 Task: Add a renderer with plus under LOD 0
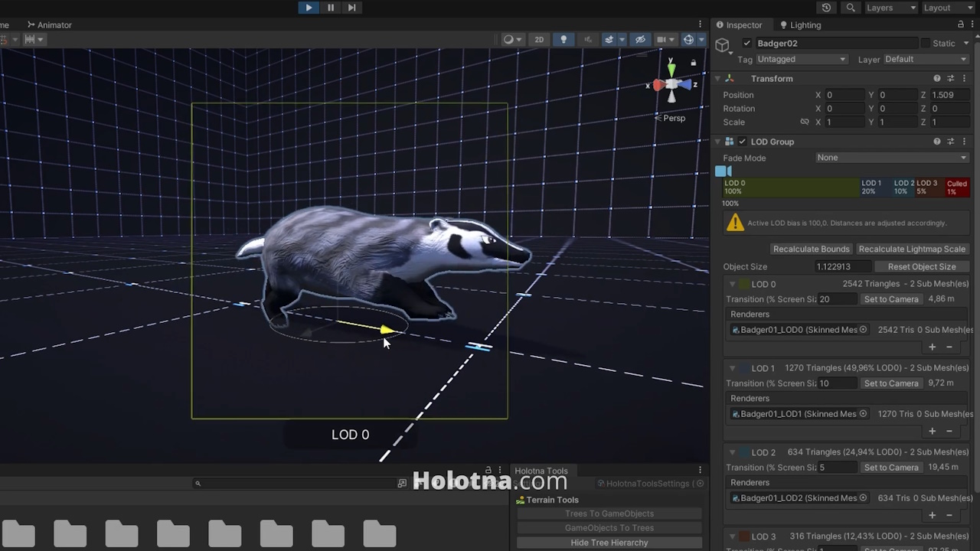coord(932,347)
